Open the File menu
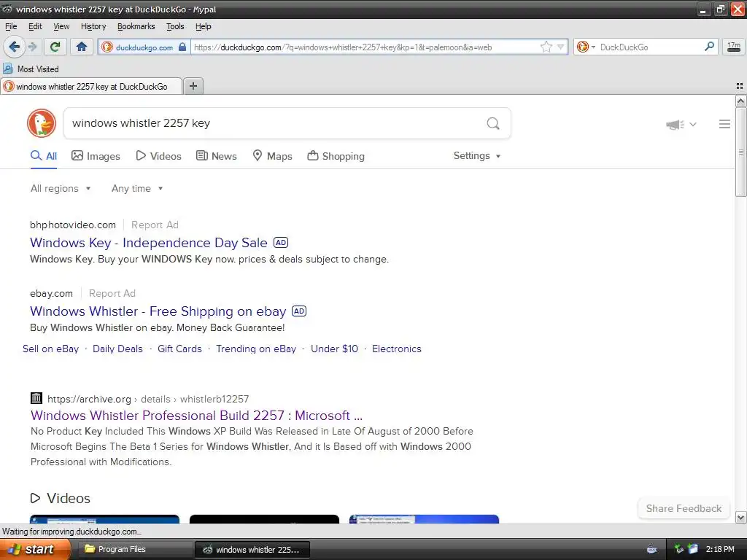Viewport: 747px width, 560px height. pyautogui.click(x=11, y=26)
